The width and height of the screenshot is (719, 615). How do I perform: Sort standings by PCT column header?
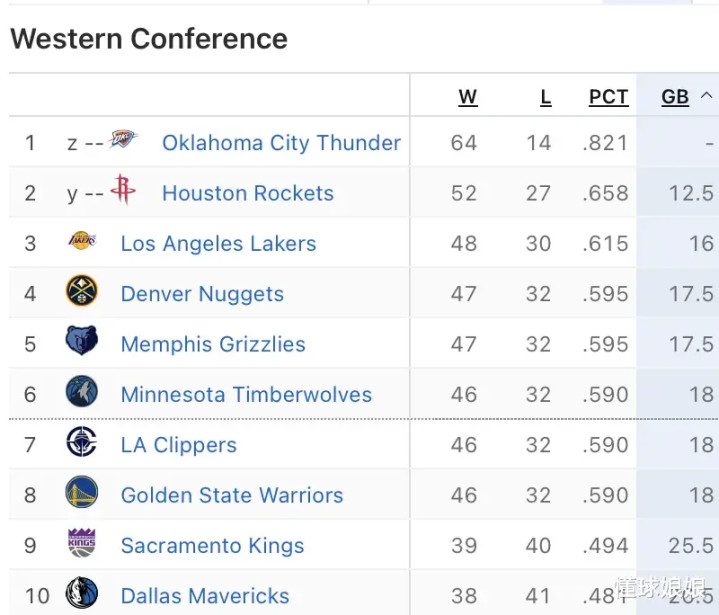tap(608, 97)
